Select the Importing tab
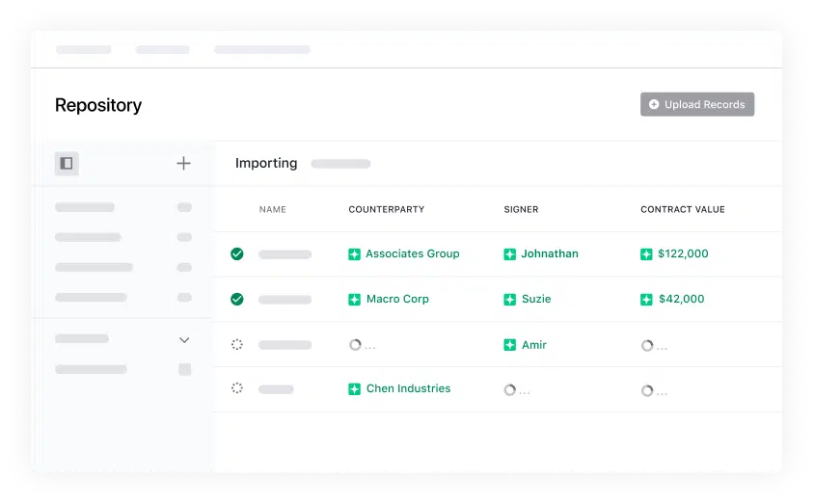The width and height of the screenshot is (814, 504). [x=266, y=164]
